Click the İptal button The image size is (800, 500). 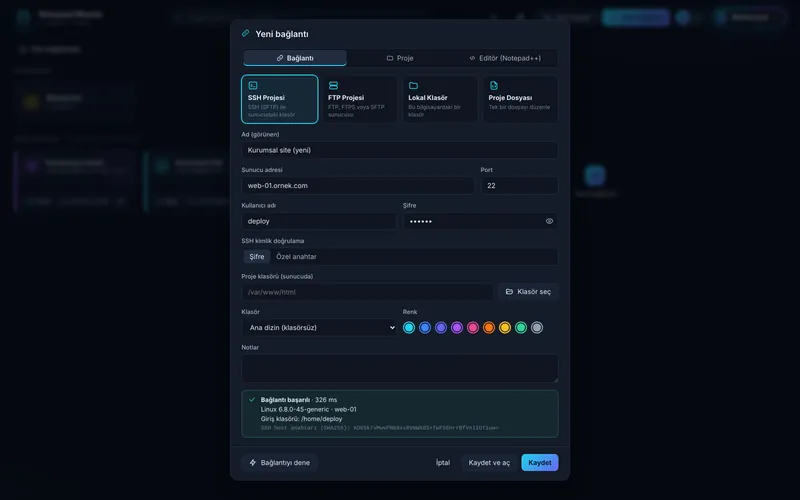click(443, 463)
